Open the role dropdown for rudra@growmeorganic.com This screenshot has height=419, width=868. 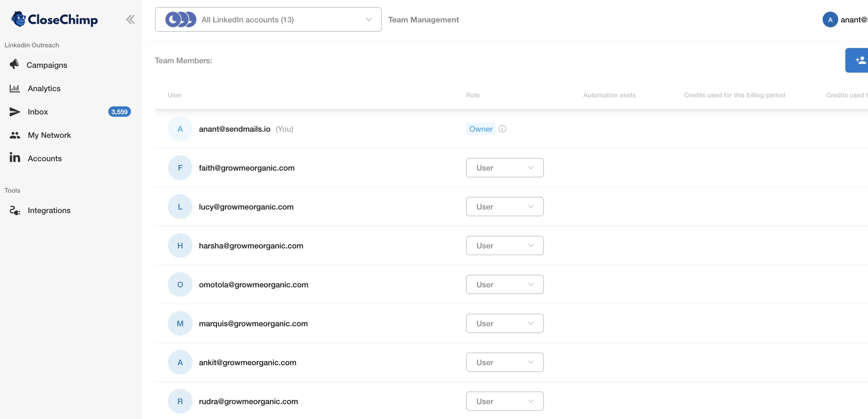point(504,401)
